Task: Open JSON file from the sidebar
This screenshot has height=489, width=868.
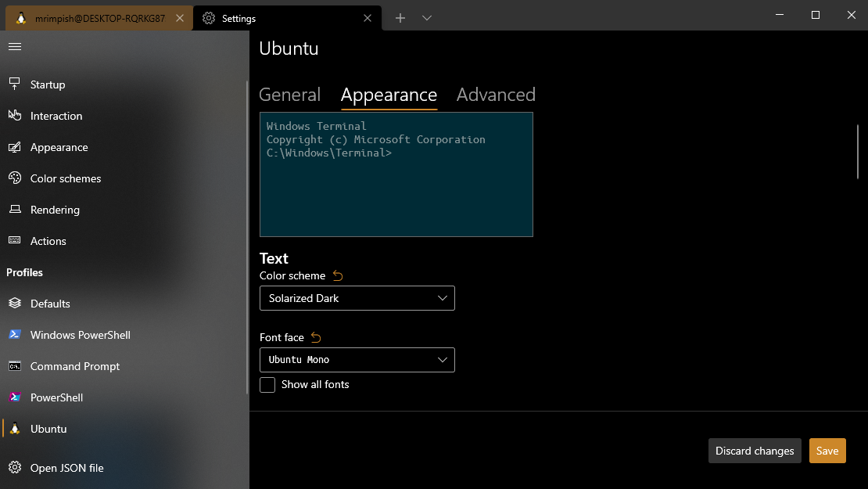Action: tap(66, 468)
